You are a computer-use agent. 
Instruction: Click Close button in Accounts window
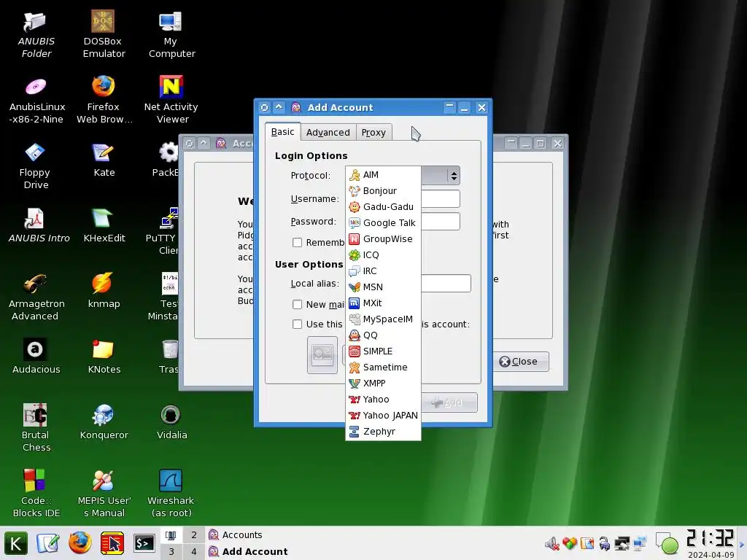click(x=519, y=362)
